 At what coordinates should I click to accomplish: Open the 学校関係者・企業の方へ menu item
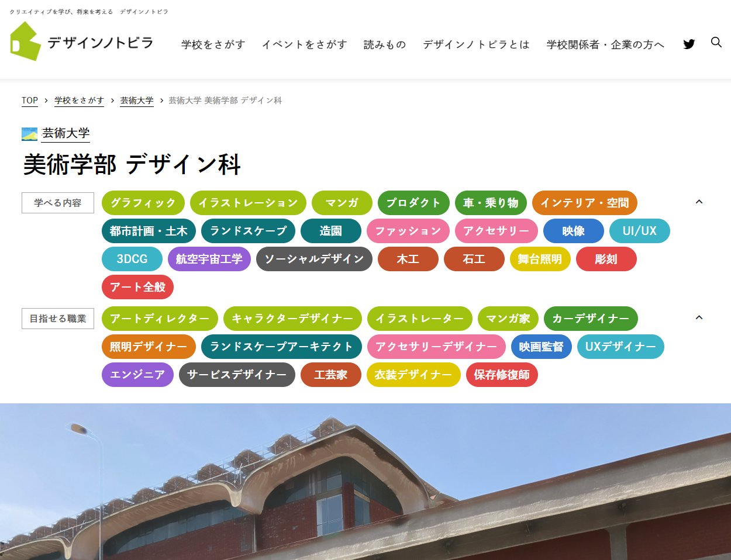(x=606, y=44)
